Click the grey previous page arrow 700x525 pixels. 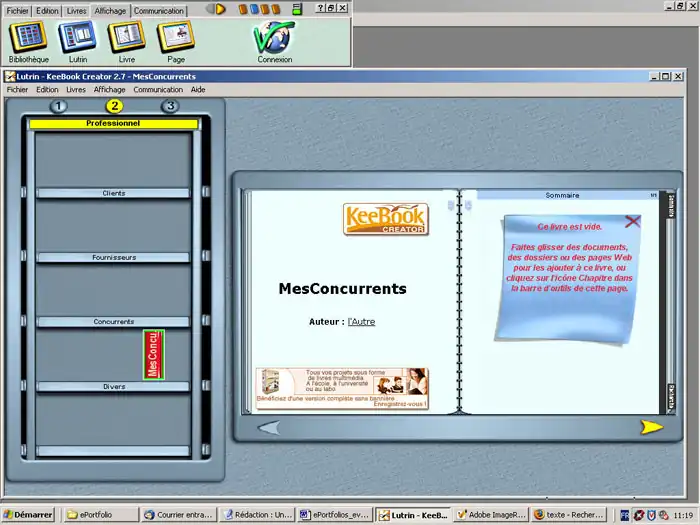[x=268, y=427]
